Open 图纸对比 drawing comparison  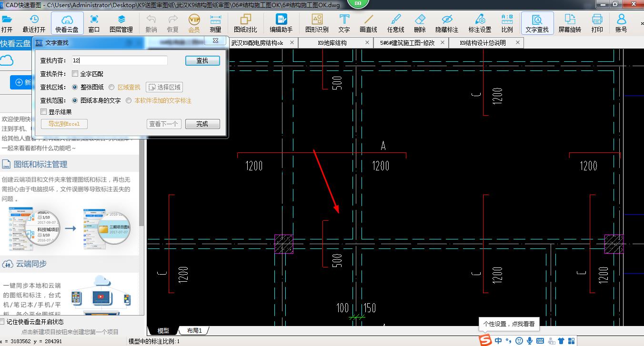(246, 23)
